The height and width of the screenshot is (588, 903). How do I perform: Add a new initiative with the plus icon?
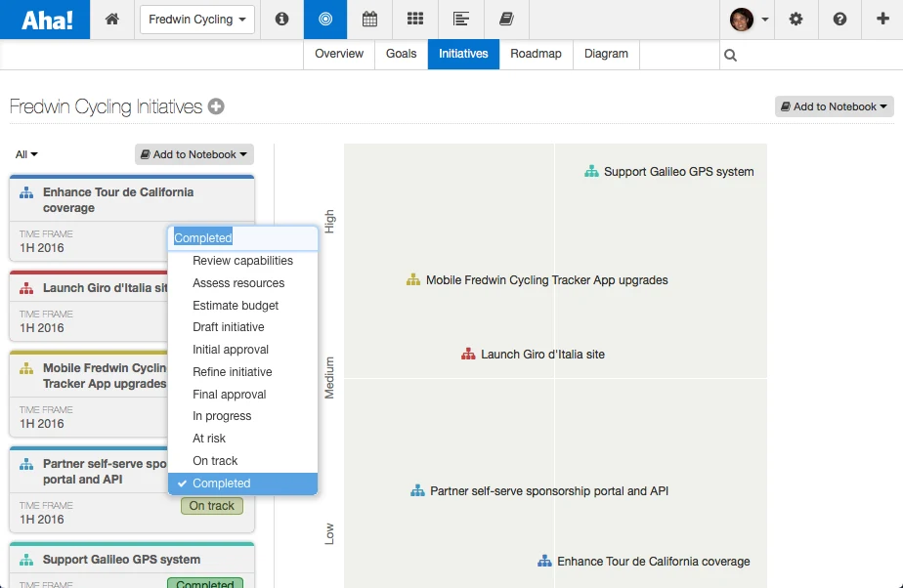216,106
